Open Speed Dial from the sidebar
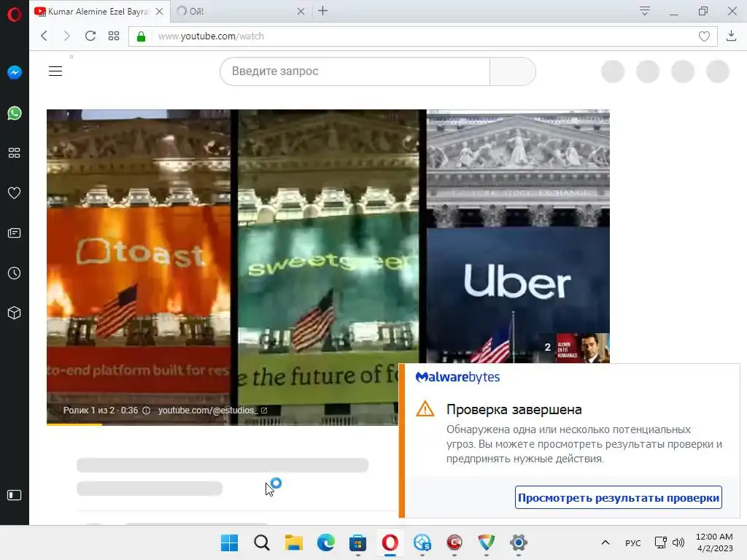The height and width of the screenshot is (560, 747). [15, 153]
